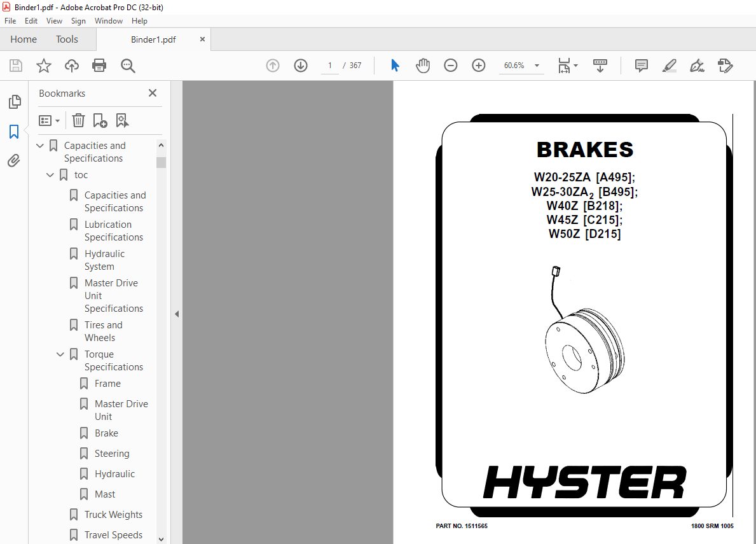Add a comment sticky note
756x544 pixels.
click(x=642, y=66)
